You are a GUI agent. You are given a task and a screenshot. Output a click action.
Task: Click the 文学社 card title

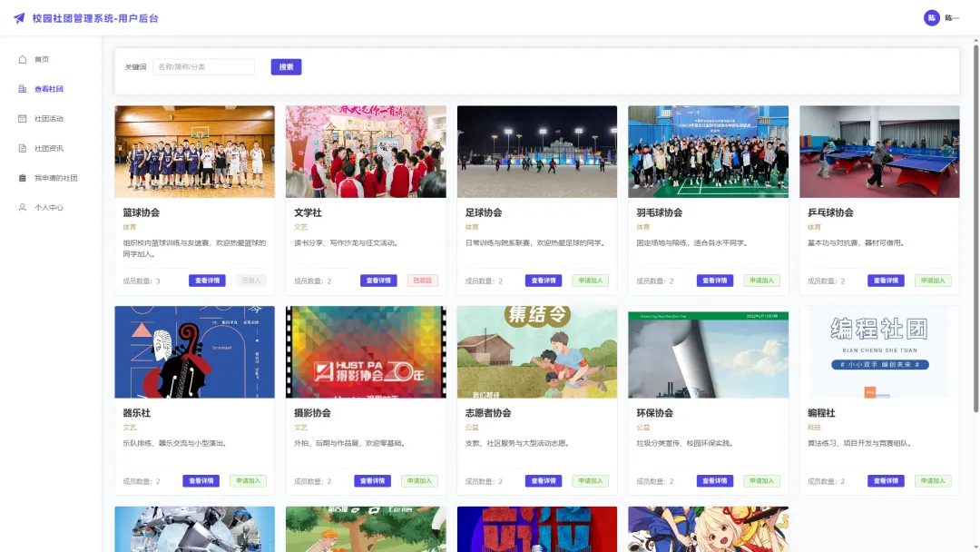(x=308, y=212)
